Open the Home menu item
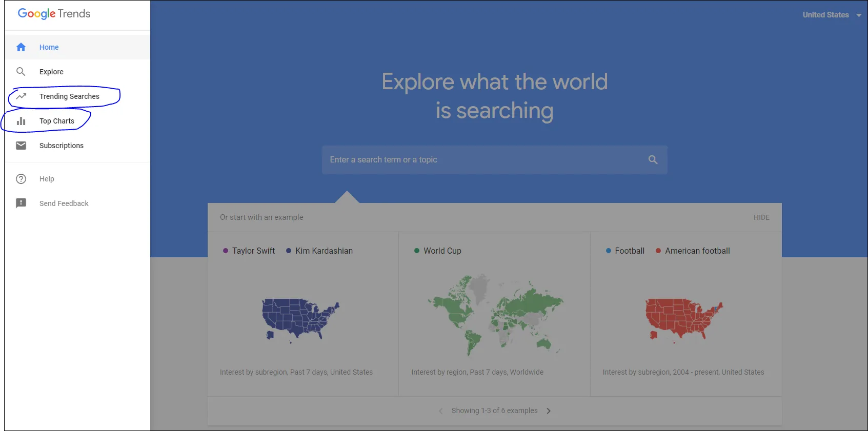Viewport: 868px width, 431px height. click(78, 47)
